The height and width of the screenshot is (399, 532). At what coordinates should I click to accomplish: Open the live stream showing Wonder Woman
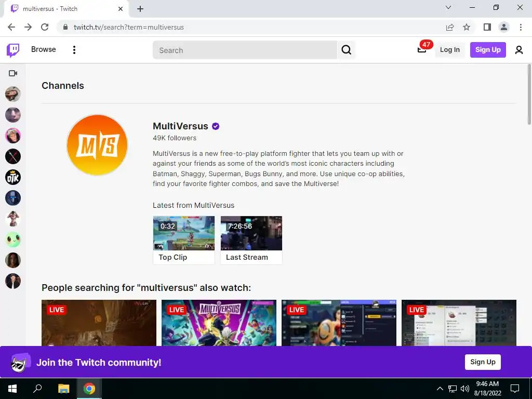pyautogui.click(x=339, y=323)
